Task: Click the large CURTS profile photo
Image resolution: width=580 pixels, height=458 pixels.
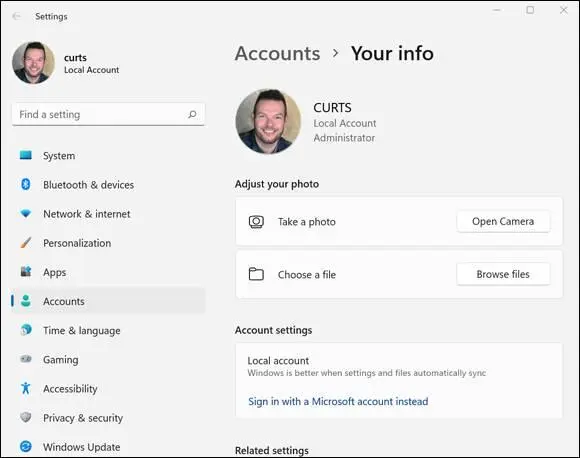Action: tap(268, 121)
